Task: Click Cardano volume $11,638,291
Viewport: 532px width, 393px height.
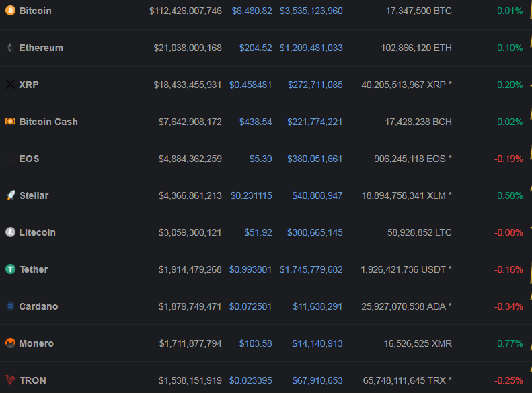Action: pyautogui.click(x=317, y=306)
